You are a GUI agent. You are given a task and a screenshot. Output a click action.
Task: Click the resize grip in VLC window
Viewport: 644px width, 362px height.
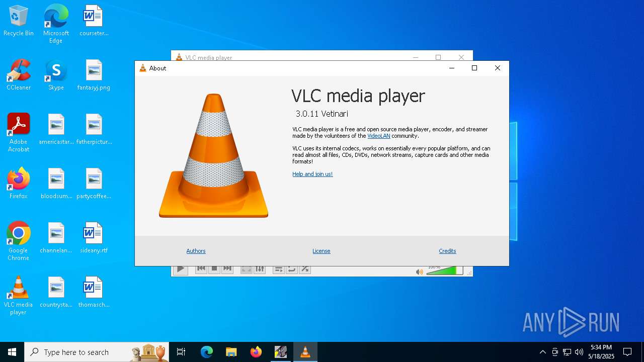pos(470,273)
